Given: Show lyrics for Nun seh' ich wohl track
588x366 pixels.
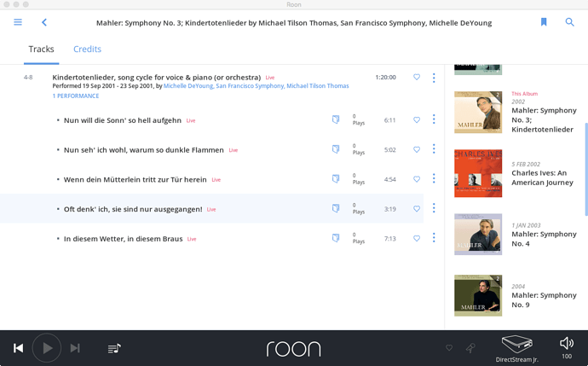Looking at the screenshot, I should (336, 149).
